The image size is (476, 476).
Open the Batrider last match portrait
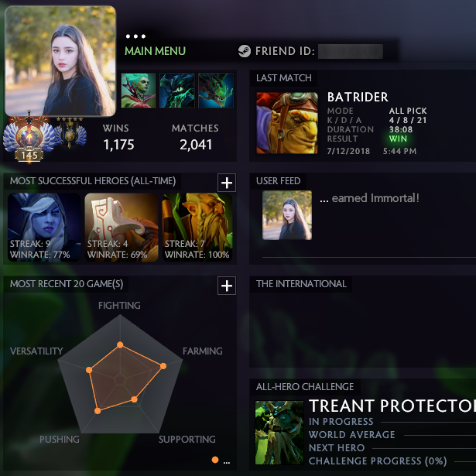[287, 123]
